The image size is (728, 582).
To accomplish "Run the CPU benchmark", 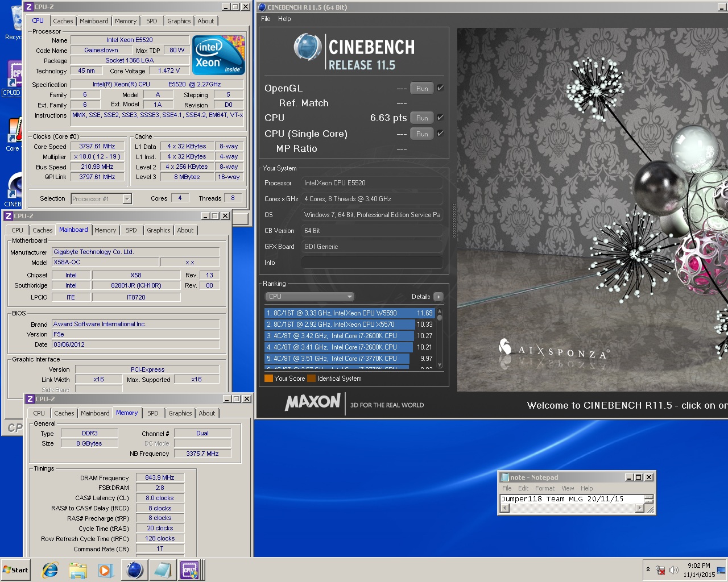I will tap(422, 118).
